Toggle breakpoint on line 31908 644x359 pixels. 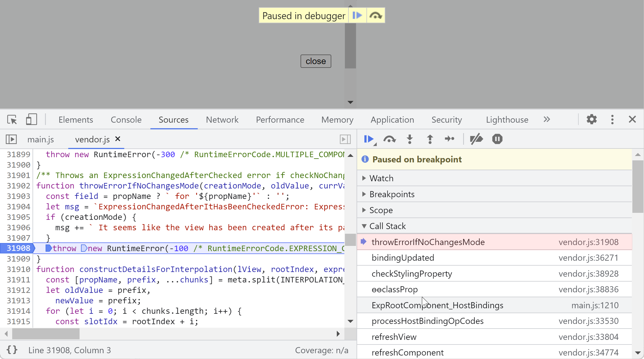click(18, 248)
